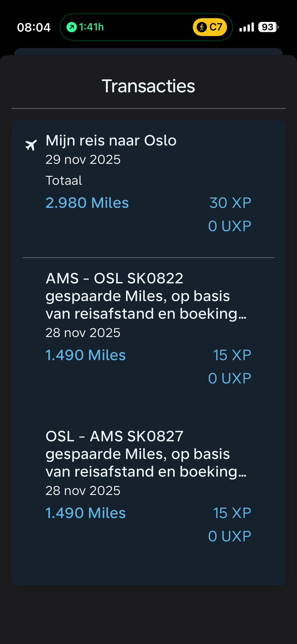Viewport: 297px width, 644px height.
Task: Tap the 30 XP total value
Action: tap(230, 203)
